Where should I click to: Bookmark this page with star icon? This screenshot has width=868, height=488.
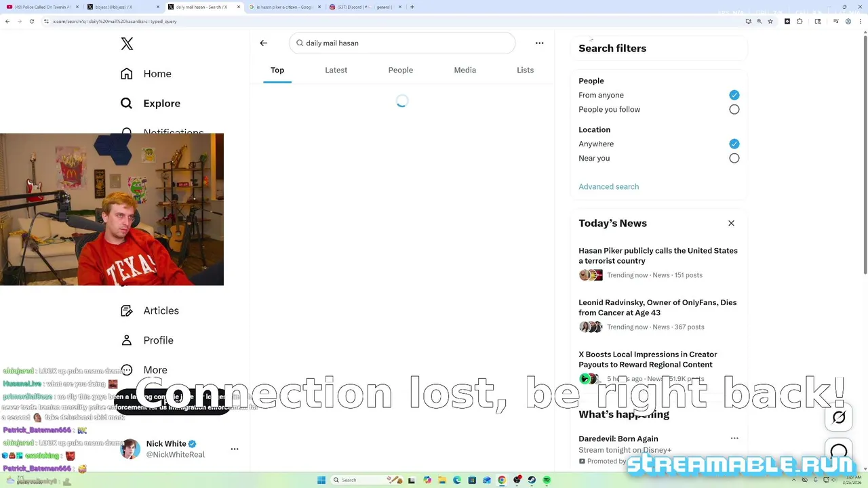(770, 21)
